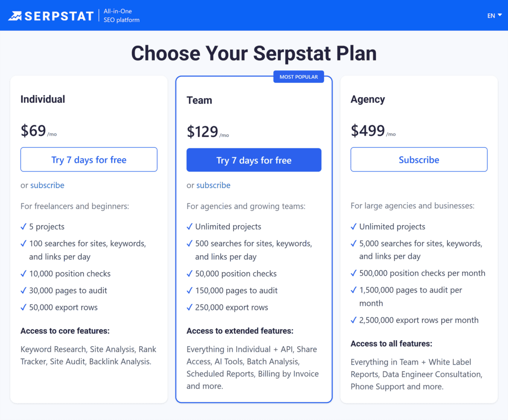Click checkmark next to "150,000 pages to audit"
This screenshot has width=508, height=420.
tap(190, 291)
